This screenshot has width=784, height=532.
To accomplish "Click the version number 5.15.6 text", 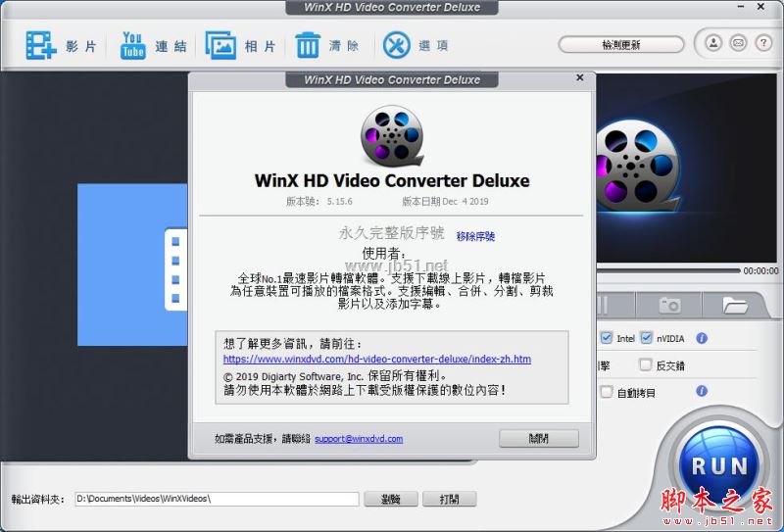I will (339, 202).
